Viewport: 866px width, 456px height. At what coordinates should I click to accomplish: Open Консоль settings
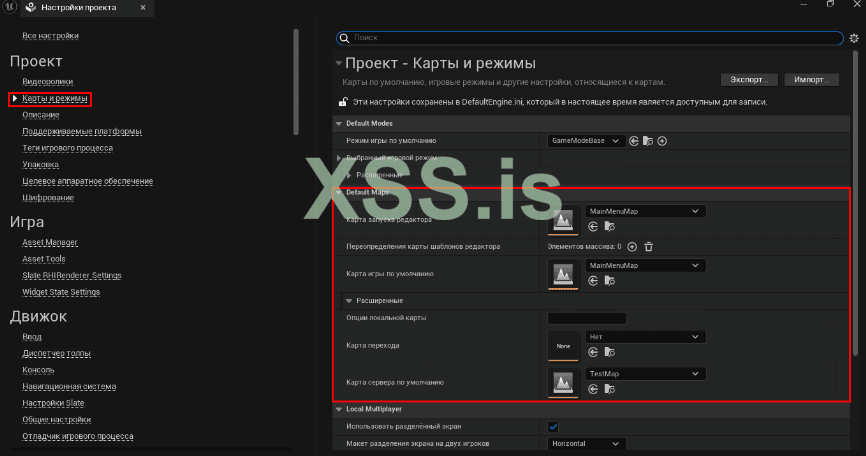38,370
